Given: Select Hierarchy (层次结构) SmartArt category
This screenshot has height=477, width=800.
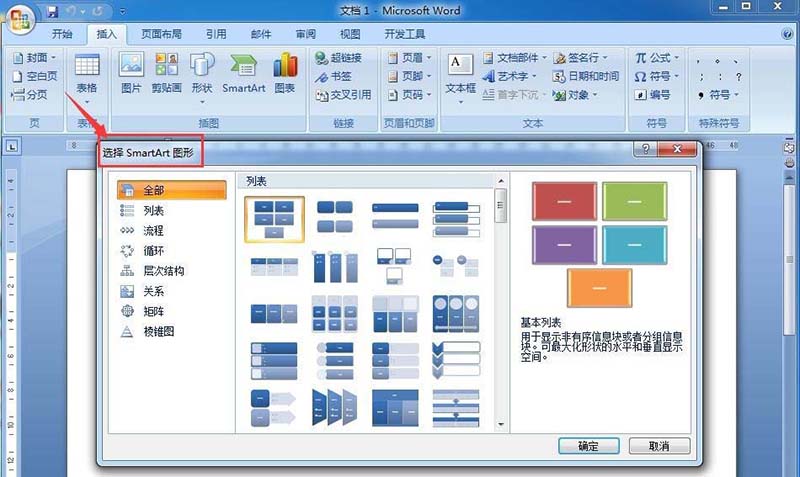Looking at the screenshot, I should coord(171,271).
